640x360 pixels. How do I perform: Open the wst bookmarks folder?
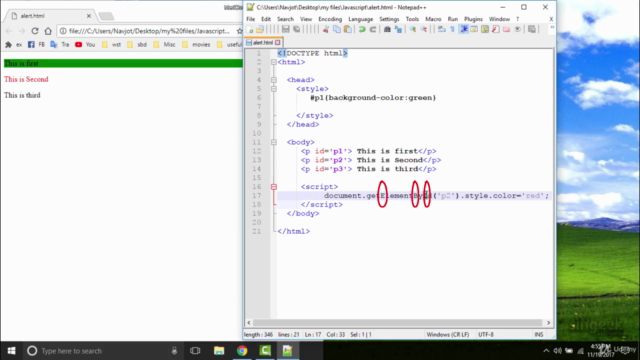111,44
